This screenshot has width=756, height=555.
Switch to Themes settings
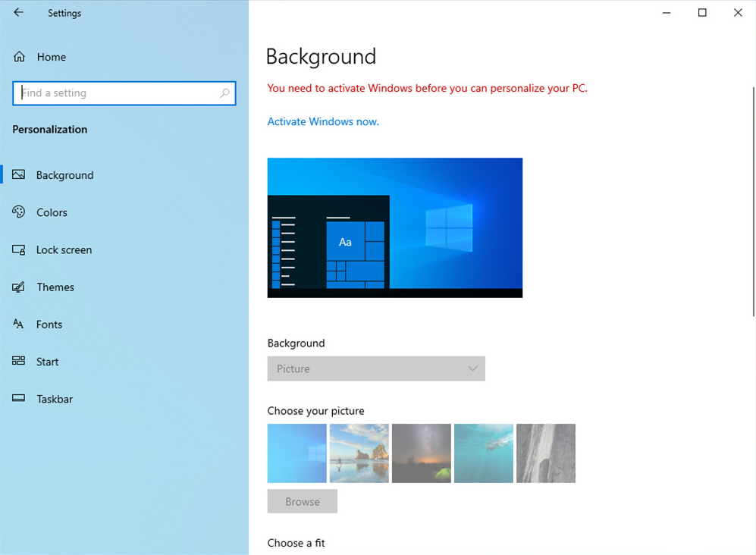click(55, 287)
